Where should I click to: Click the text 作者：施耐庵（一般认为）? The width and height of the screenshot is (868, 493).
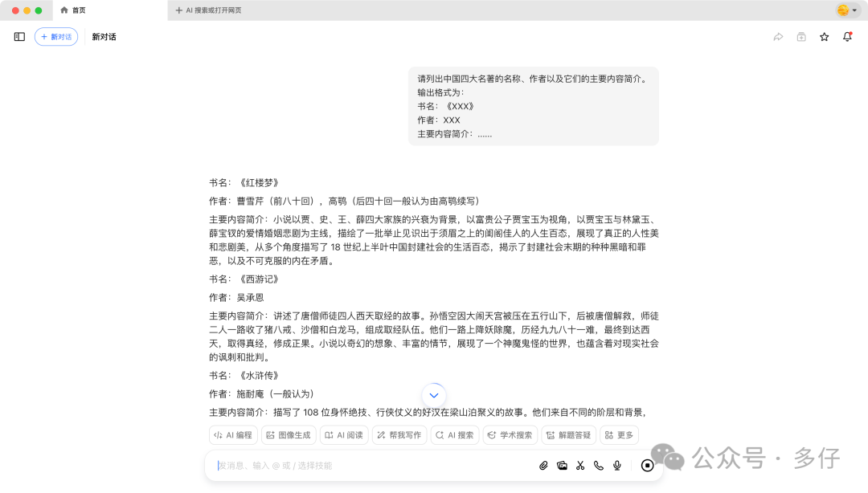pyautogui.click(x=262, y=394)
